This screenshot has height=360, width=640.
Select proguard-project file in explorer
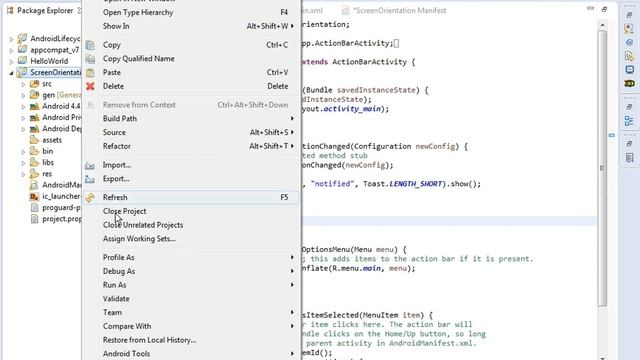[61, 208]
